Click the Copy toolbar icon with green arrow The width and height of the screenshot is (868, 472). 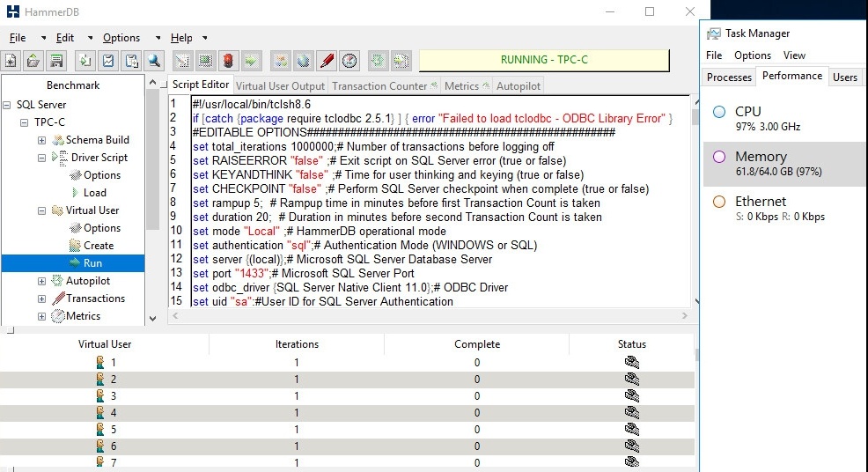[85, 61]
